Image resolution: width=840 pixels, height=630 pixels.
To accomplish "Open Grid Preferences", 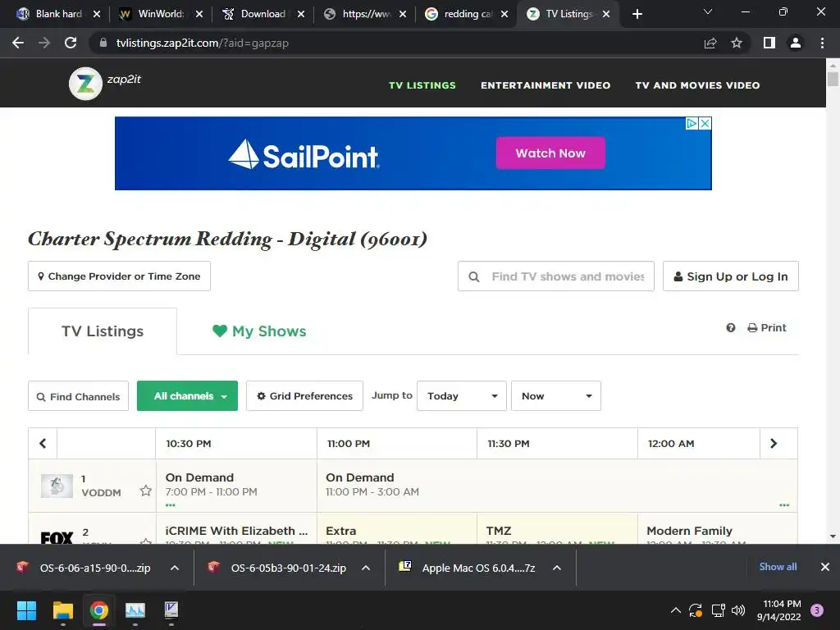I will click(x=304, y=396).
